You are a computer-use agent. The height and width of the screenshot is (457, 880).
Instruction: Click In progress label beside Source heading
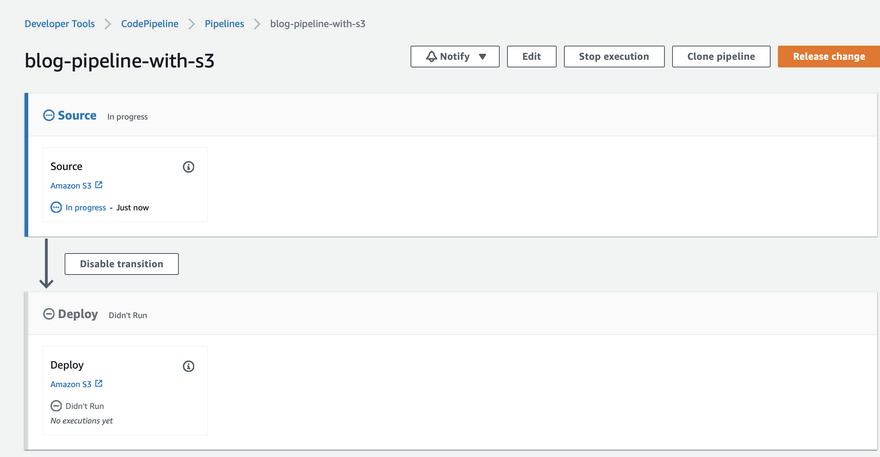tap(127, 117)
